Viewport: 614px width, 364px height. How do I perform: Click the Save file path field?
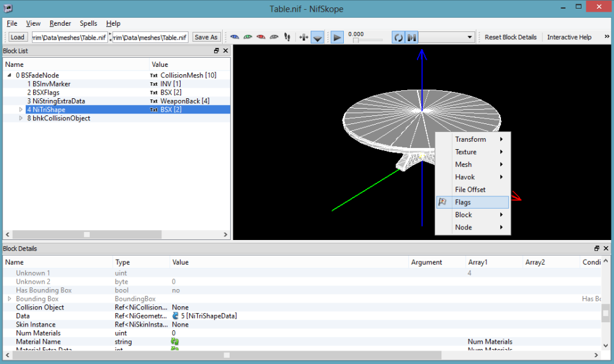(x=150, y=37)
